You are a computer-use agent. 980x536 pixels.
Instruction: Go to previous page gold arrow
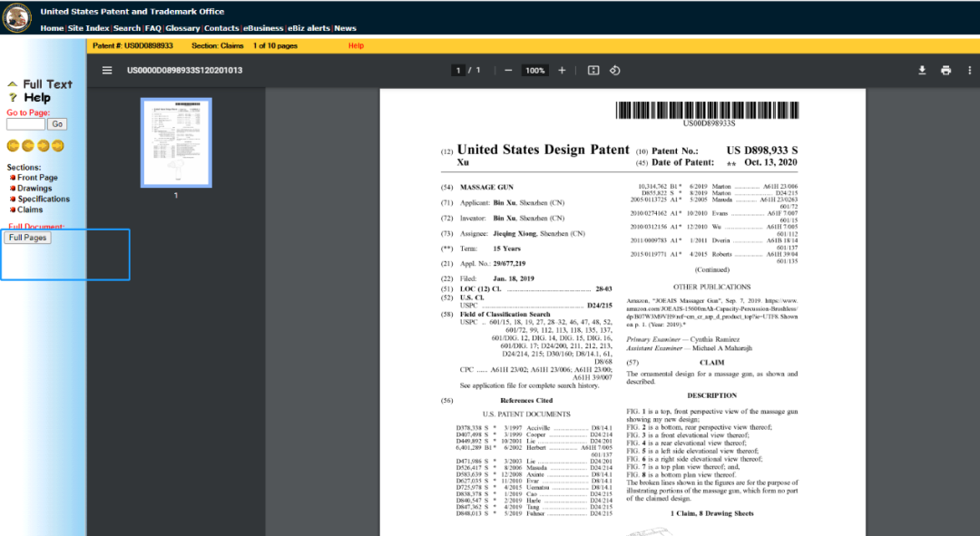pos(27,145)
